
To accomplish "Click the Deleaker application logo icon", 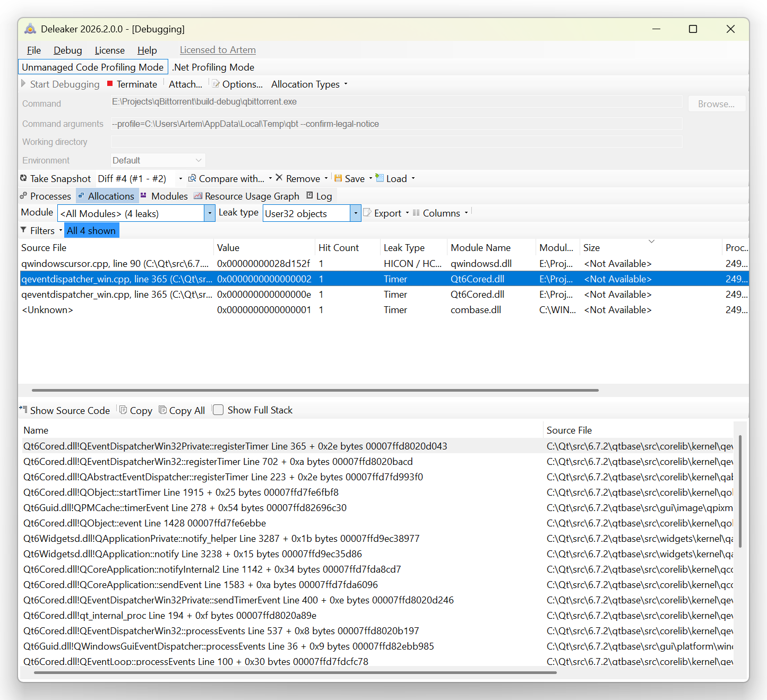I will [x=30, y=29].
